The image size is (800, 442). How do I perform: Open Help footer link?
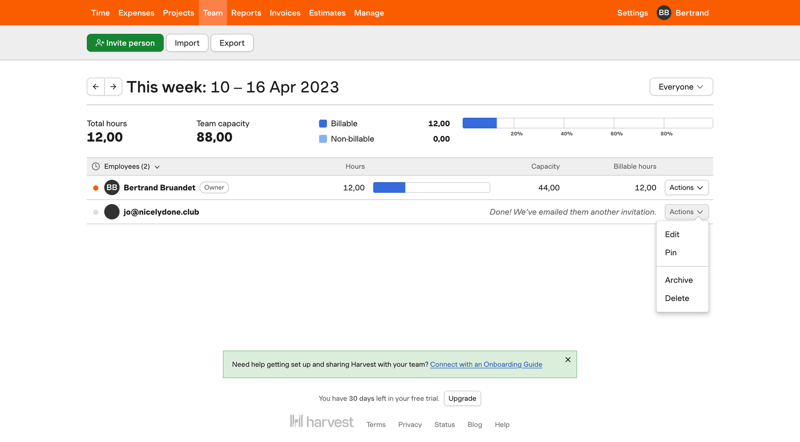tap(502, 425)
